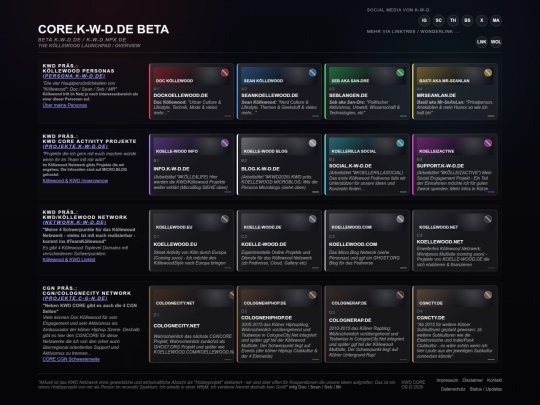Click the MA social circle icon
The height and width of the screenshot is (405, 540).
coord(496,21)
